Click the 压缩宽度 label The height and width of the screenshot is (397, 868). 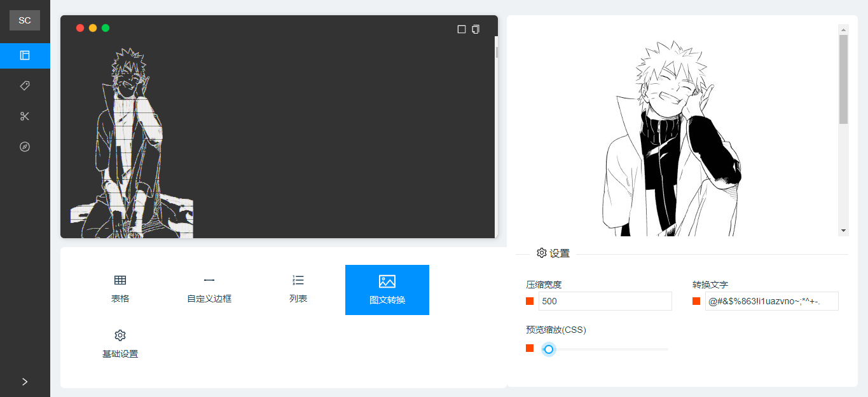click(x=544, y=285)
